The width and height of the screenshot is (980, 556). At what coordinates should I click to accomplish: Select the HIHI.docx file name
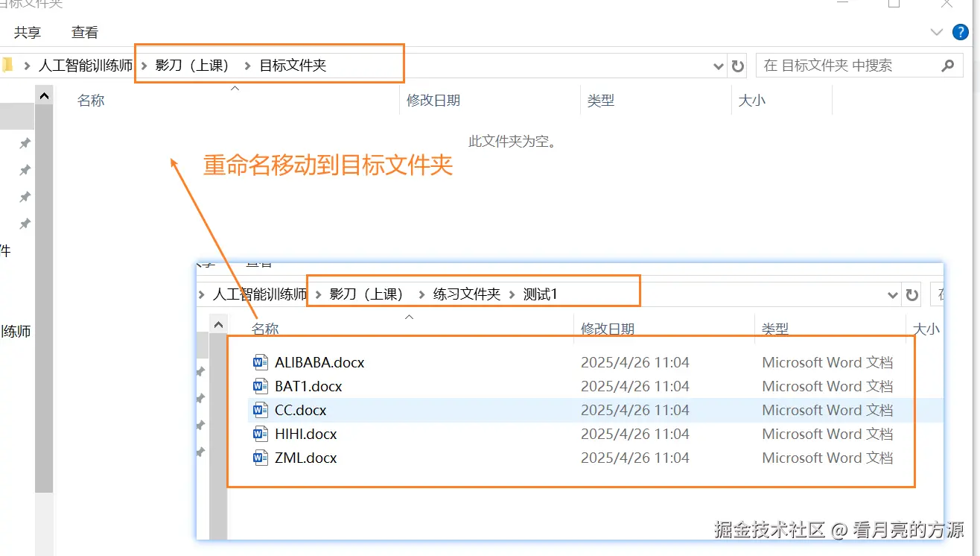[306, 434]
